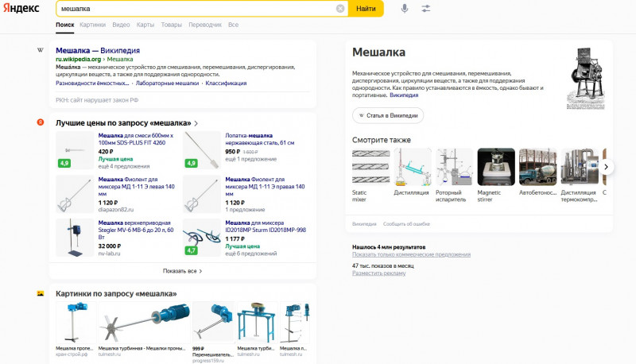636x364 pixels.
Task: Open the Классификация sitelink
Action: (226, 83)
